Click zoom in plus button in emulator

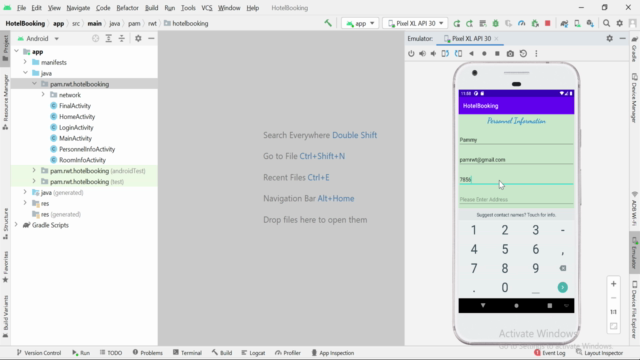pos(613,284)
